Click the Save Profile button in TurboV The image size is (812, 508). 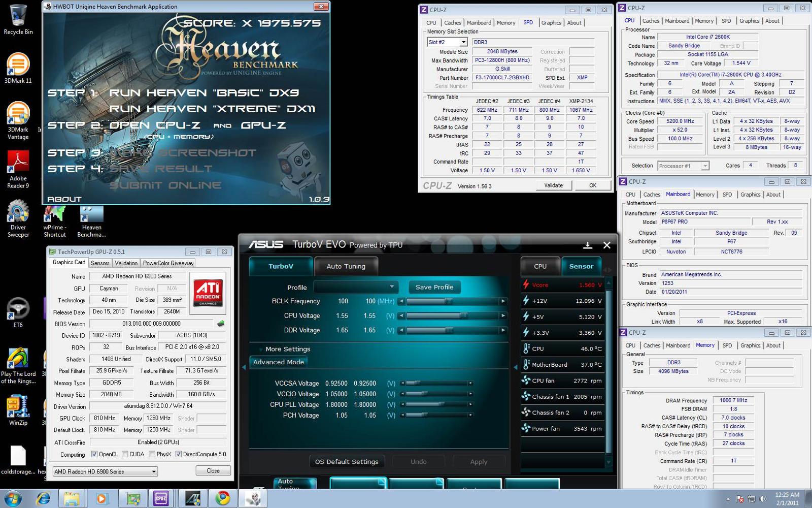(434, 287)
